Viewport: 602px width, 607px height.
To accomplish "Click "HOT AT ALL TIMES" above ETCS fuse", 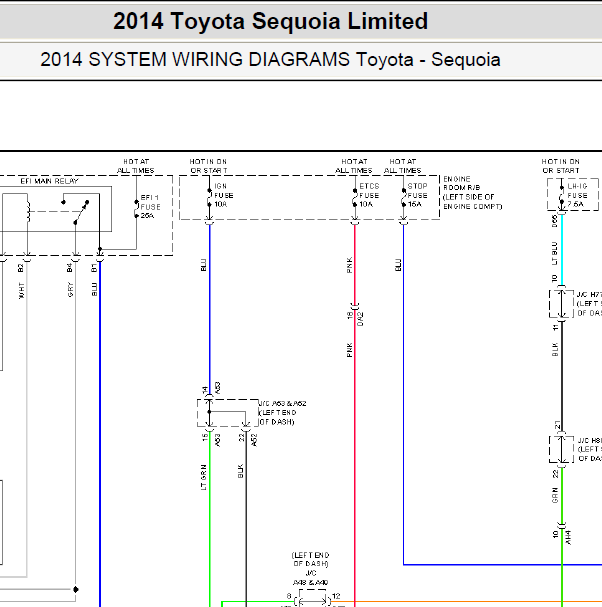I will coord(354,166).
